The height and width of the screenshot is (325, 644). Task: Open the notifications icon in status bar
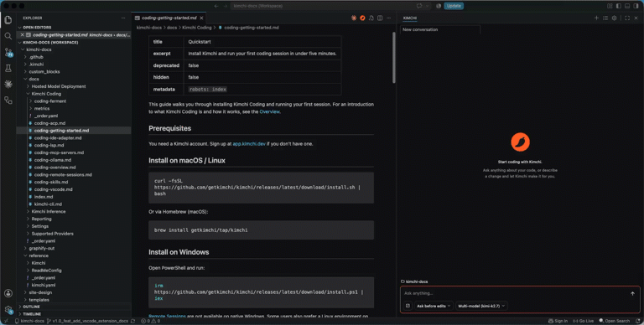(638, 321)
